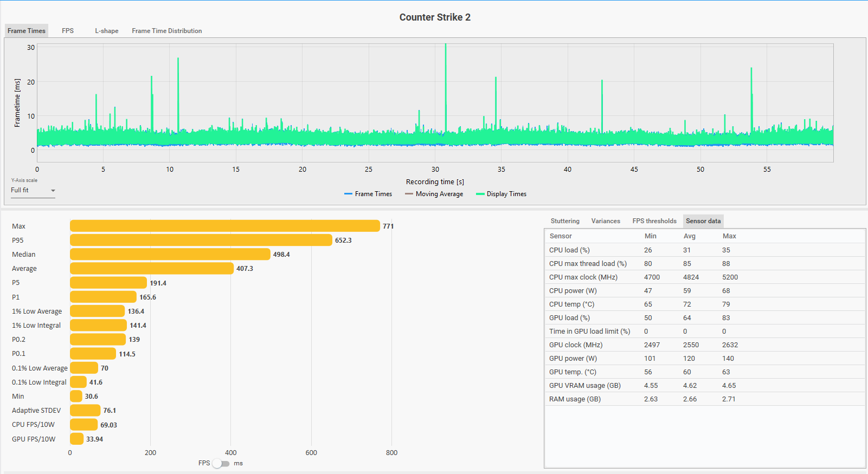Click the P5 metric label

coord(16,283)
